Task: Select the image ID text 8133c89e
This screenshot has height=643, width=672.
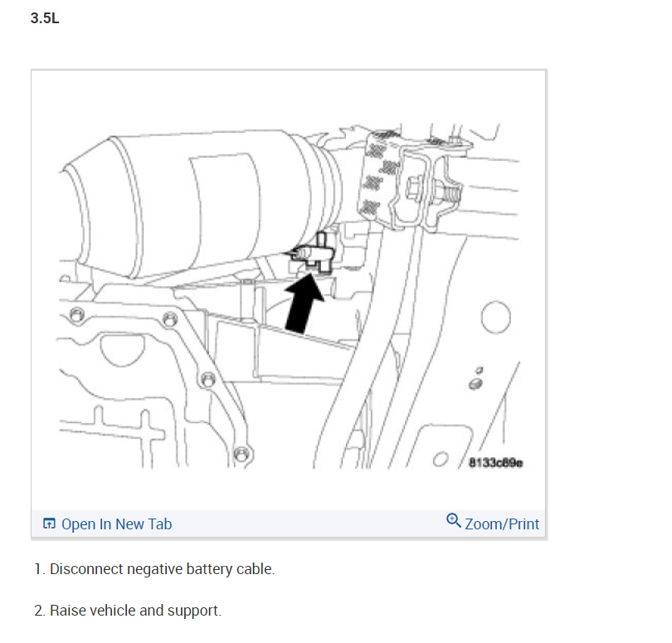Action: (x=496, y=462)
